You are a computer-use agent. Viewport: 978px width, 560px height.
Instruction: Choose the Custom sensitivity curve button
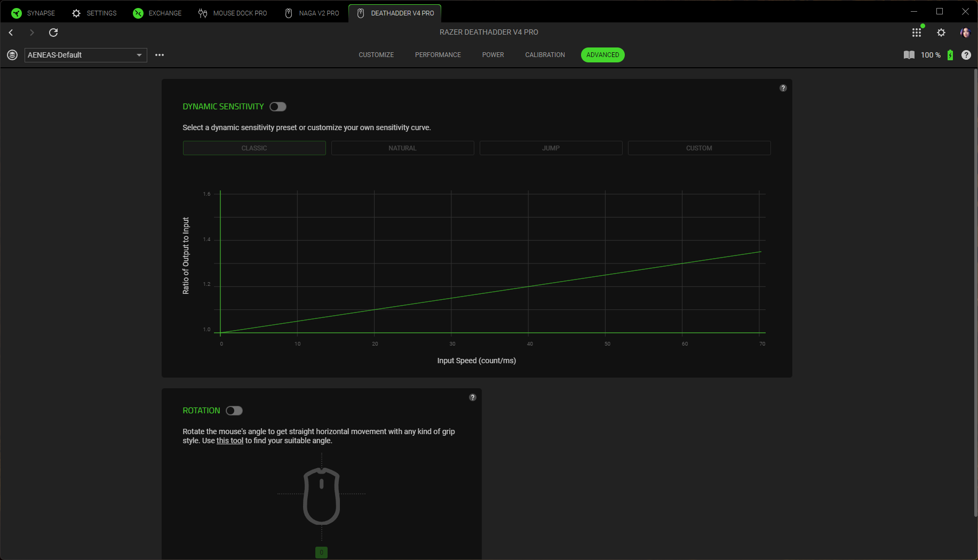[699, 148]
